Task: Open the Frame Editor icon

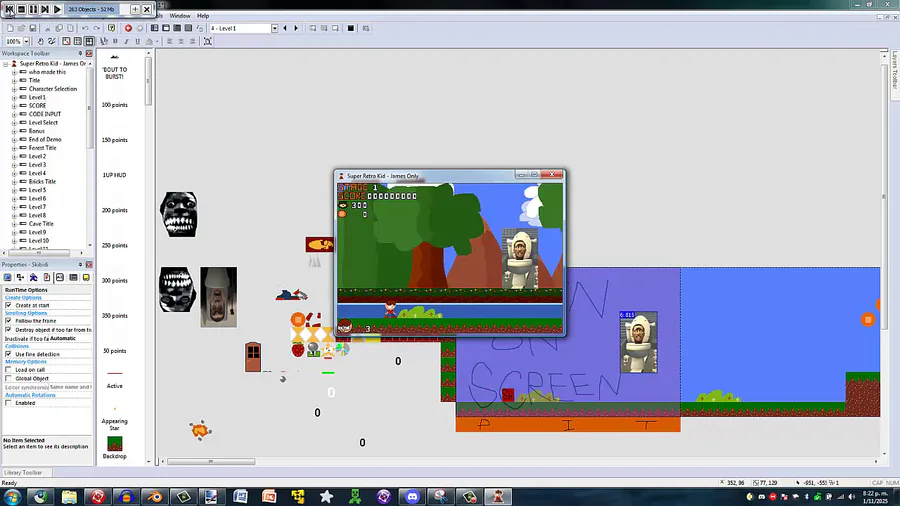Action: click(166, 28)
